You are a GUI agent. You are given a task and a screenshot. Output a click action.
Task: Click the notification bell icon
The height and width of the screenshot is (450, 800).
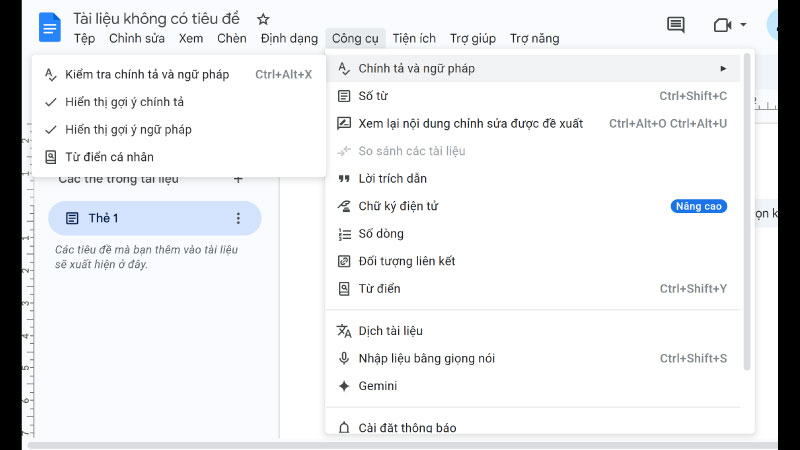pyautogui.click(x=344, y=427)
